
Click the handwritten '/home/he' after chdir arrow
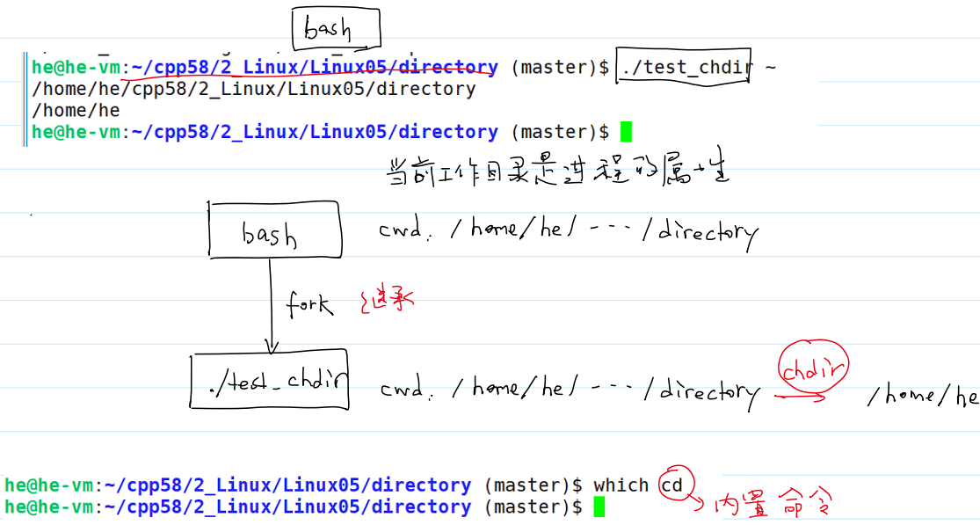pos(923,396)
